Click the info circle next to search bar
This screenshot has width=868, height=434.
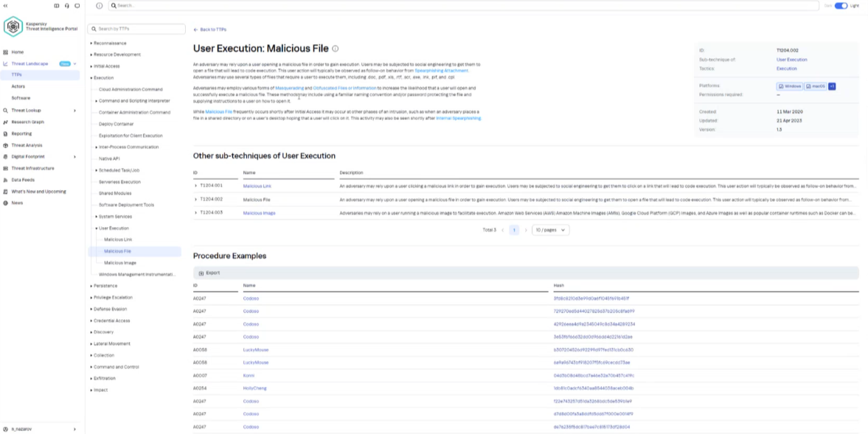click(99, 6)
